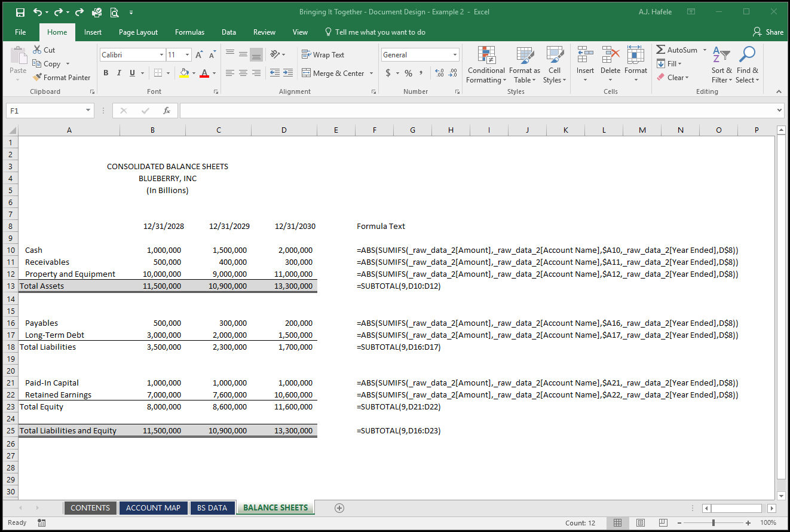This screenshot has width=790, height=532.
Task: Click the Share button
Action: (x=768, y=32)
